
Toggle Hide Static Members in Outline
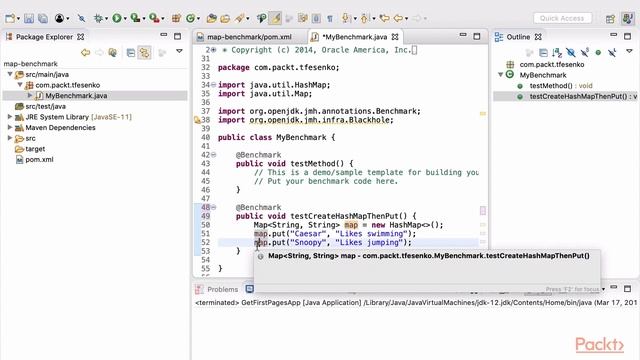click(x=584, y=53)
